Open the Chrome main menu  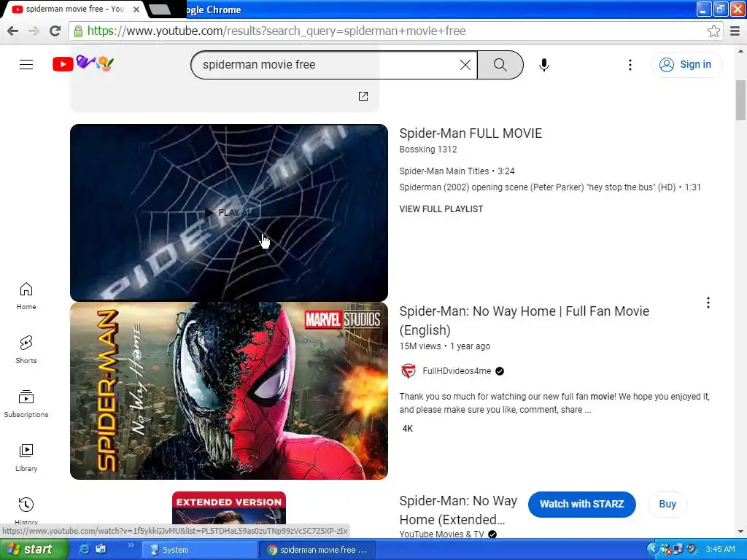(x=735, y=31)
